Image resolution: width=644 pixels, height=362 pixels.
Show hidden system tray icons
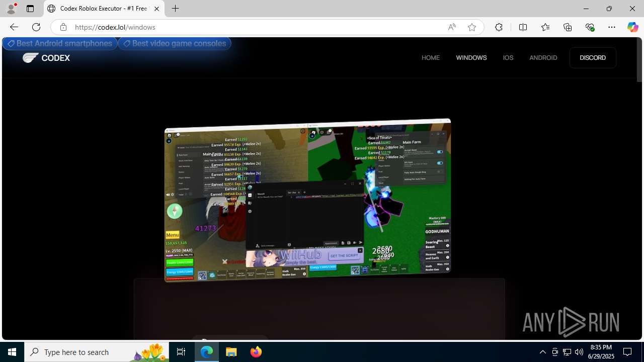pyautogui.click(x=542, y=352)
